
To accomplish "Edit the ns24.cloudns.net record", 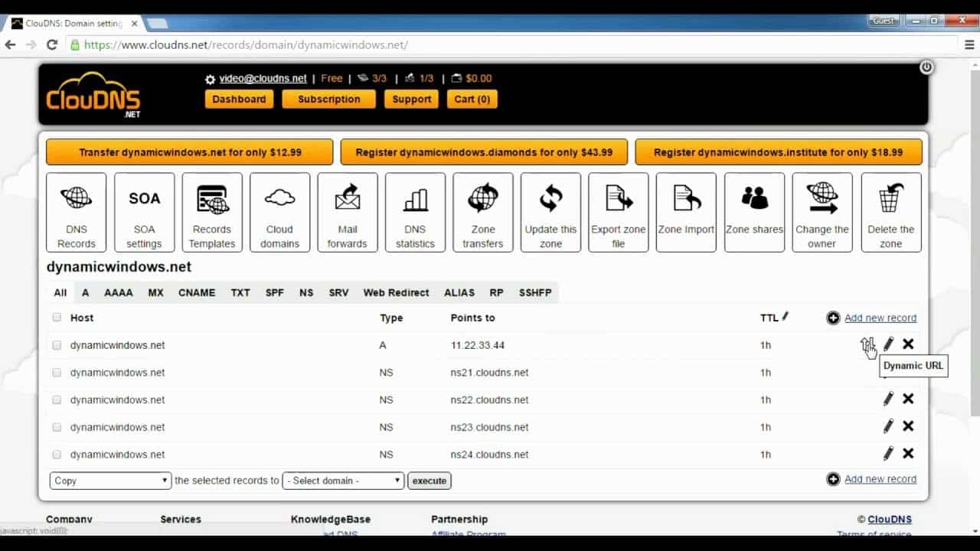I will tap(888, 454).
